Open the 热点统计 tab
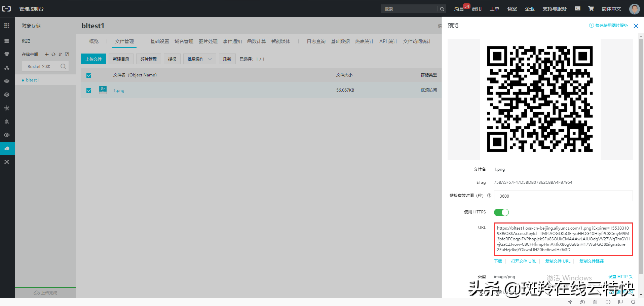644x306 pixels. pos(365,41)
